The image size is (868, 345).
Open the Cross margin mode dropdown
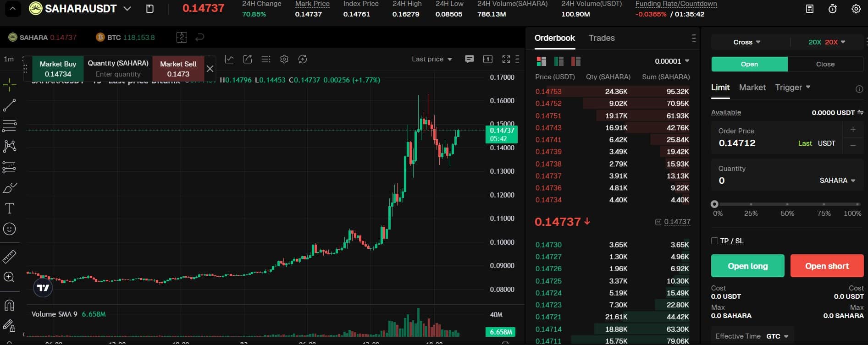[x=747, y=42]
